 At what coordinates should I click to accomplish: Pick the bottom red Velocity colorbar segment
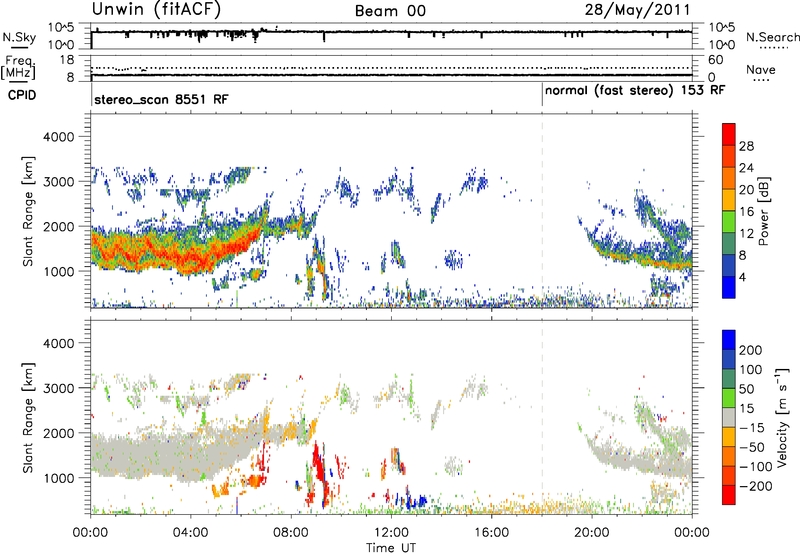pyautogui.click(x=729, y=494)
